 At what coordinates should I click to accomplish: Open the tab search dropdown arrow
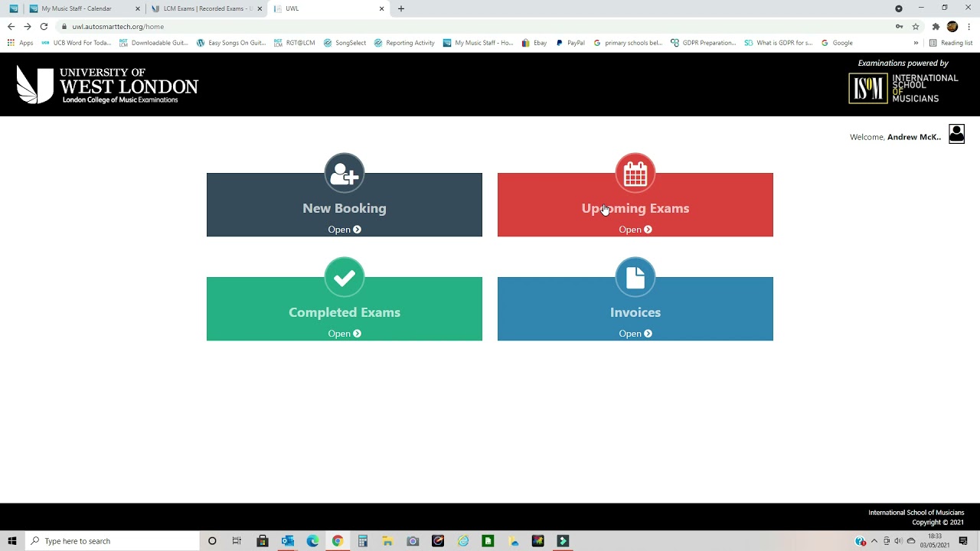coord(899,8)
